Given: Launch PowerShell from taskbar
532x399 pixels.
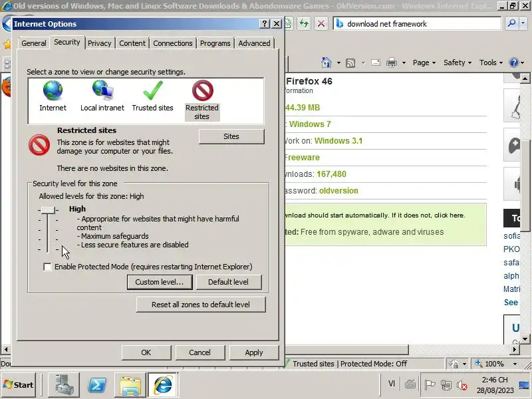Looking at the screenshot, I should coord(97,385).
